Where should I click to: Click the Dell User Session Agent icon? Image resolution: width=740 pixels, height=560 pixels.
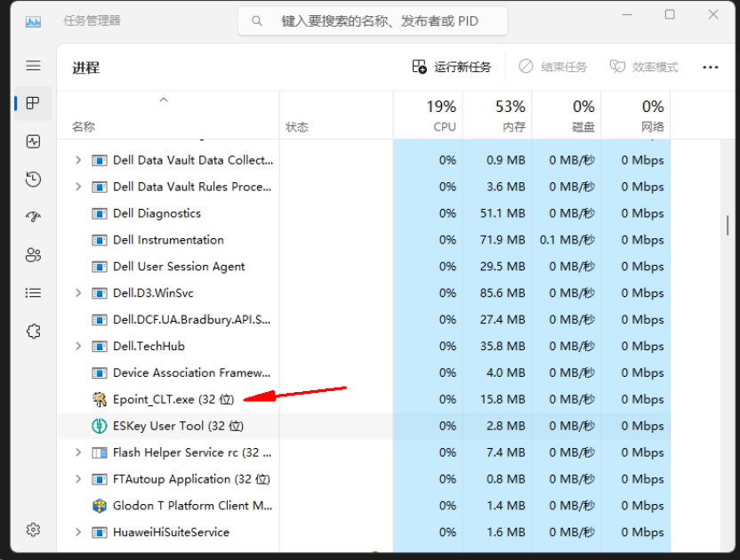coord(99,267)
